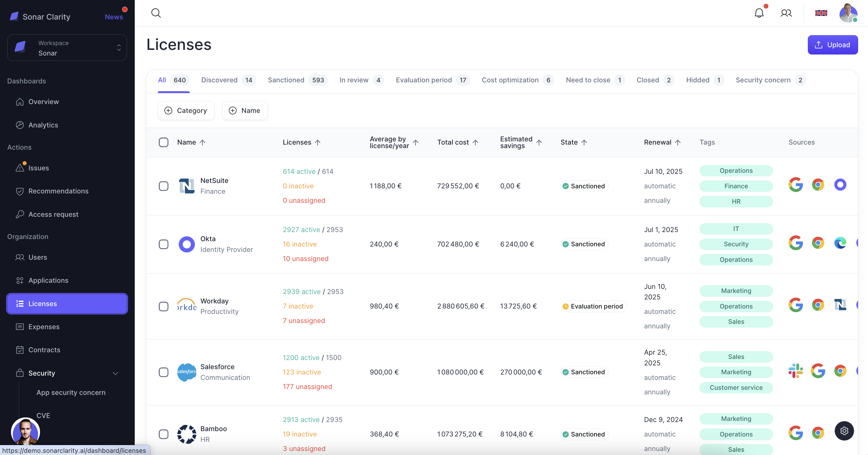Sort by Total cost column
This screenshot has width=868, height=455.
tap(458, 142)
